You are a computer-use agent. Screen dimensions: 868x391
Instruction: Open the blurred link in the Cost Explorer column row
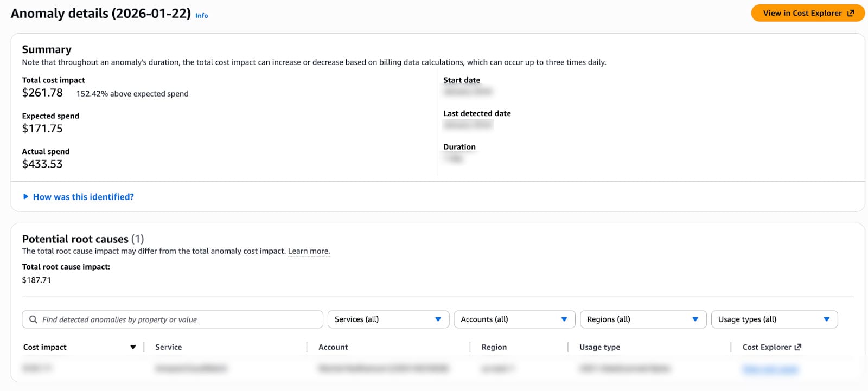click(770, 369)
